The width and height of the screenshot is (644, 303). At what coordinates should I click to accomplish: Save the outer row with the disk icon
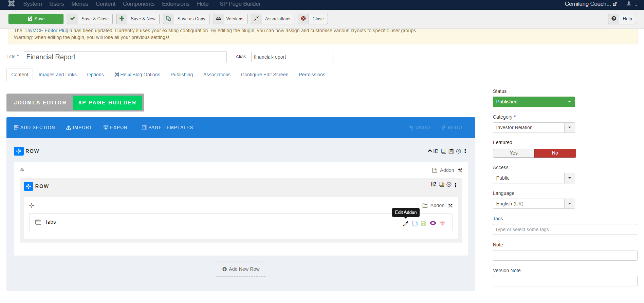coord(451,151)
